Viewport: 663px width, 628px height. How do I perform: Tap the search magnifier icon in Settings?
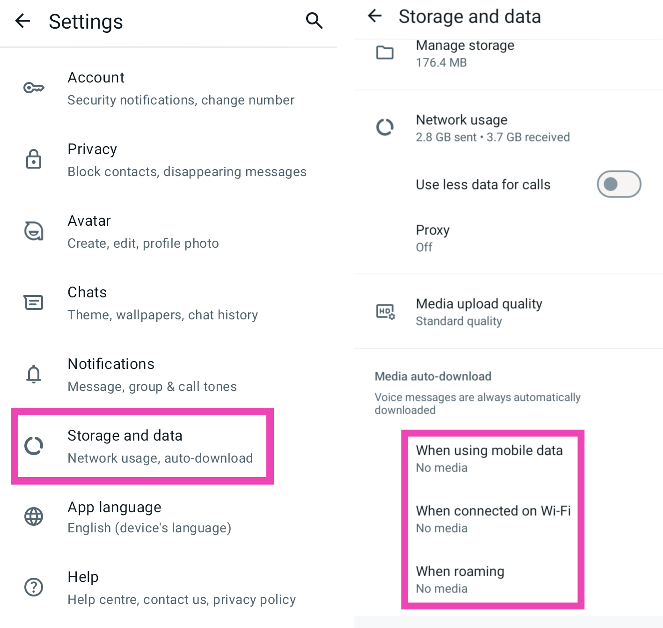pyautogui.click(x=314, y=21)
